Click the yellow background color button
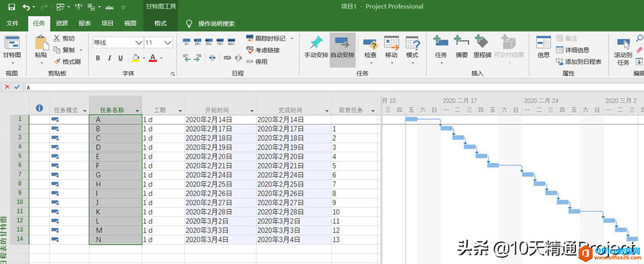644x264 pixels. (x=136, y=58)
